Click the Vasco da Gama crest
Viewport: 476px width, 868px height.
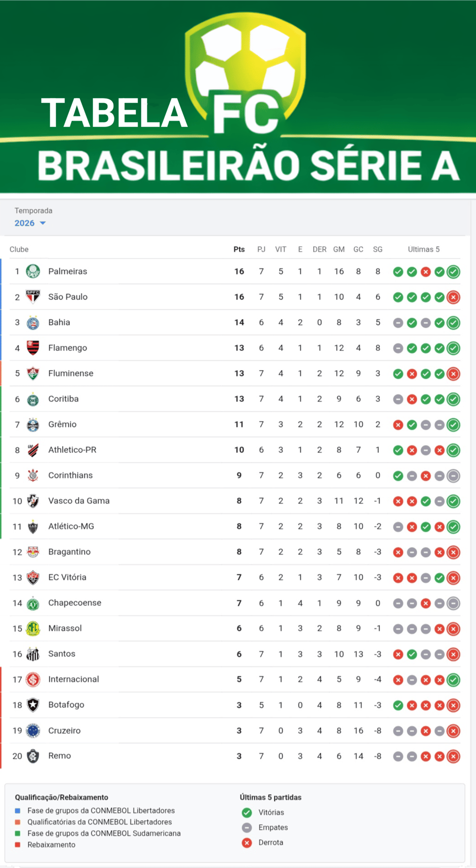point(33,501)
